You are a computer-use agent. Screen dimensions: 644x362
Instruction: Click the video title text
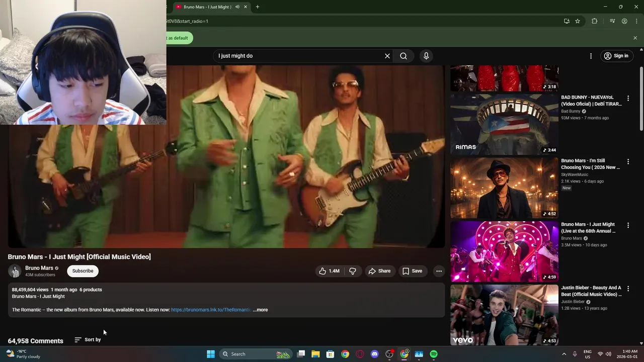tap(79, 257)
